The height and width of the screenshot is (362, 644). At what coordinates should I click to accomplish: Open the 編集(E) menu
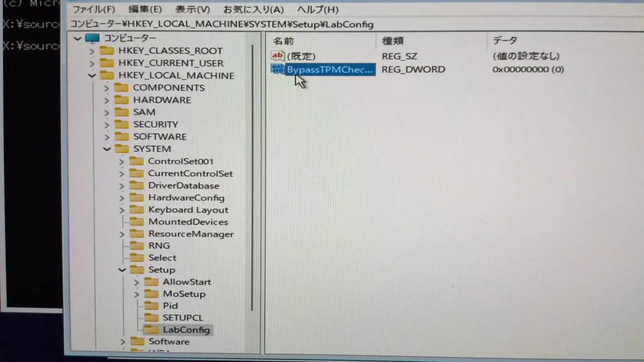point(145,10)
